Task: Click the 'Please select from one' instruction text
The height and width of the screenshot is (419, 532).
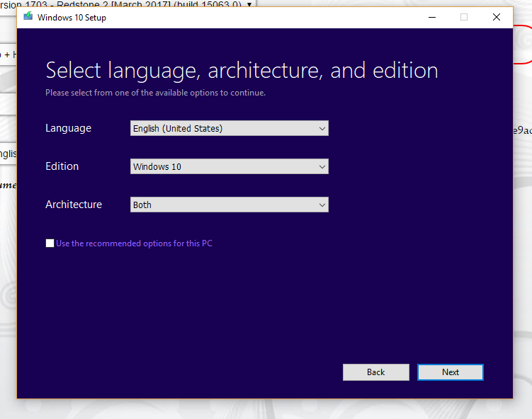Action: [x=155, y=93]
